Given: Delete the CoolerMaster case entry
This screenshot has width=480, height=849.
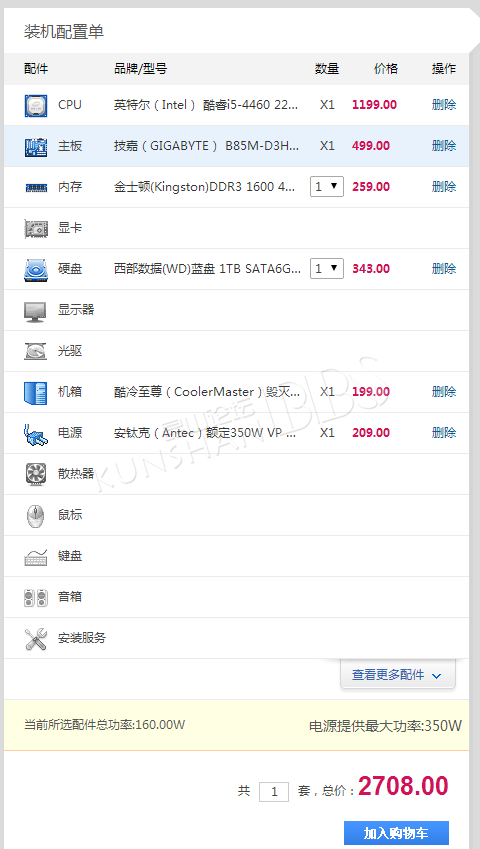Looking at the screenshot, I should (x=444, y=391).
